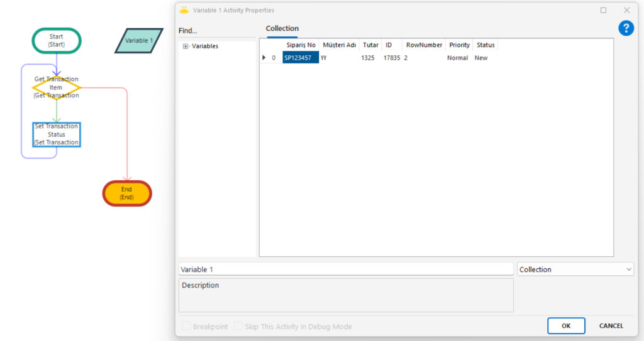Click the Sipariş No column header
Screen dimensions: 644x341
301,45
